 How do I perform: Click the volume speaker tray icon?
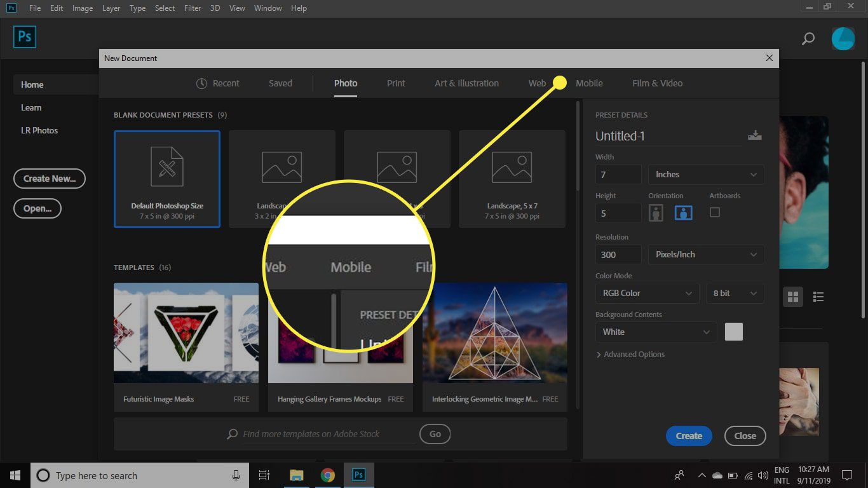763,475
